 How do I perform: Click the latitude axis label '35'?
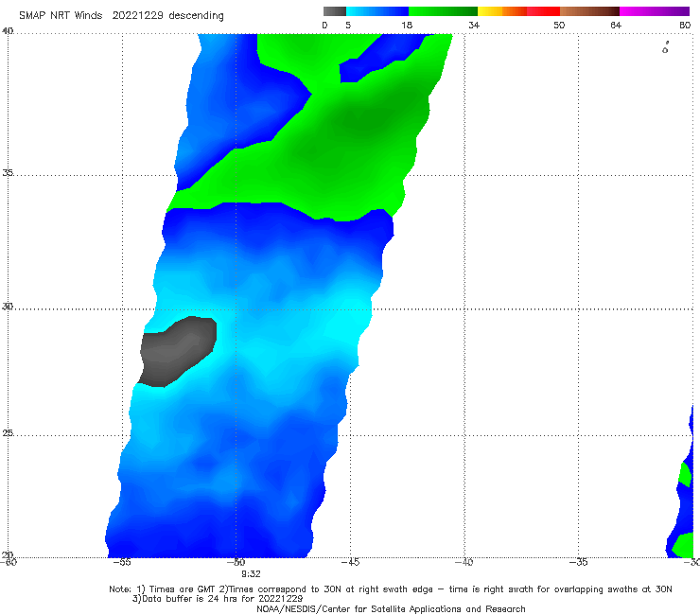[x=8, y=172]
